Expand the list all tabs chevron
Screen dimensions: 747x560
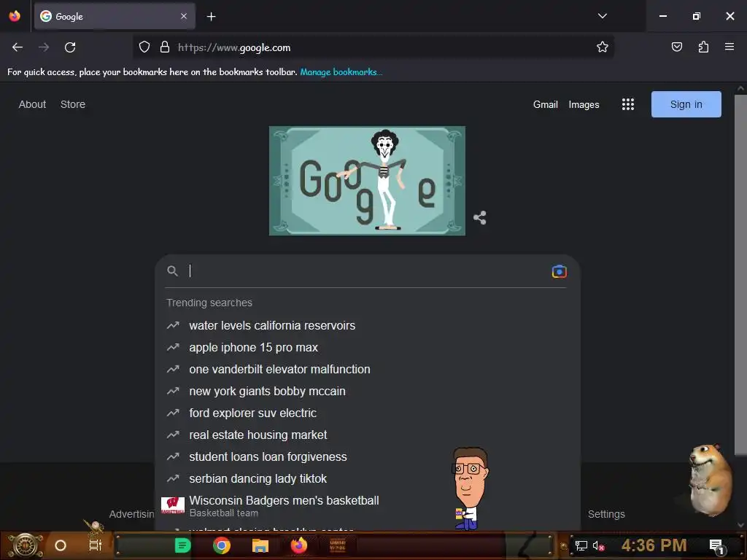602,16
